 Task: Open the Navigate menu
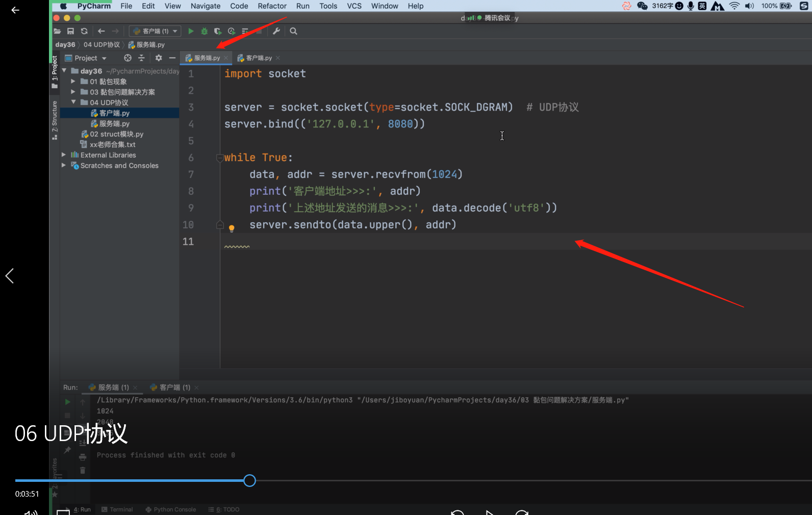[206, 6]
